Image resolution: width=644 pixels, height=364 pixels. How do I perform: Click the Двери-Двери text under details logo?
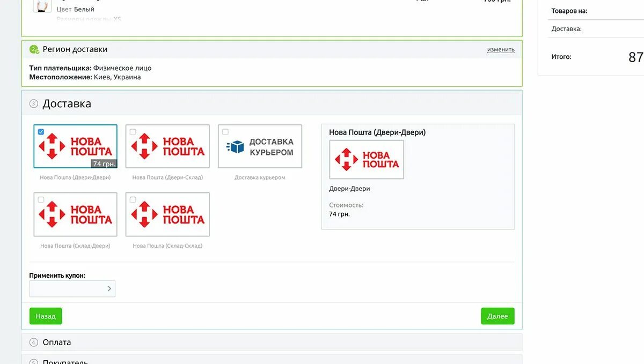point(349,189)
